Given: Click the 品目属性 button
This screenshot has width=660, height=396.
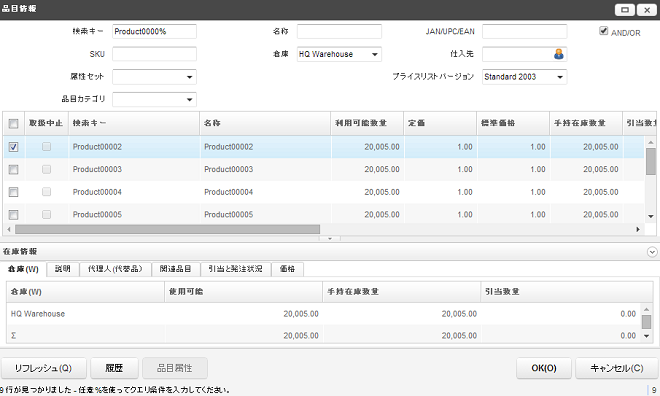Looking at the screenshot, I should [175, 368].
